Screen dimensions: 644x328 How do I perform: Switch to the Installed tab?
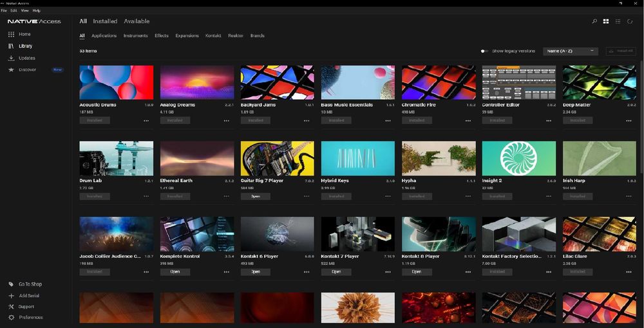pyautogui.click(x=105, y=21)
